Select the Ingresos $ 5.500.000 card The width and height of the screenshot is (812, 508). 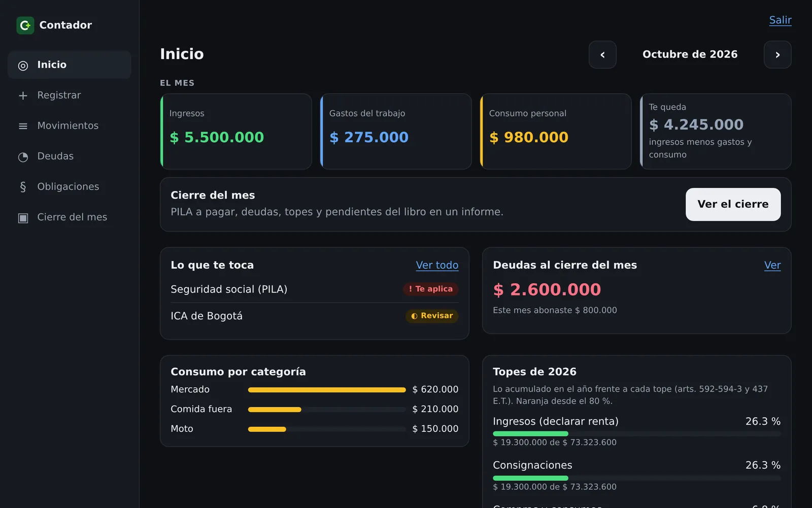[x=236, y=131]
